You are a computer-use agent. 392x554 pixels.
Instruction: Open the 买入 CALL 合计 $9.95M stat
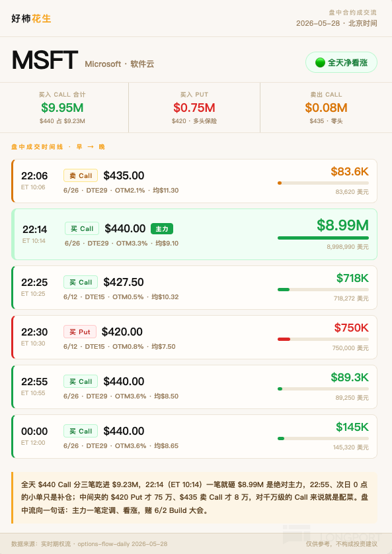click(62, 108)
